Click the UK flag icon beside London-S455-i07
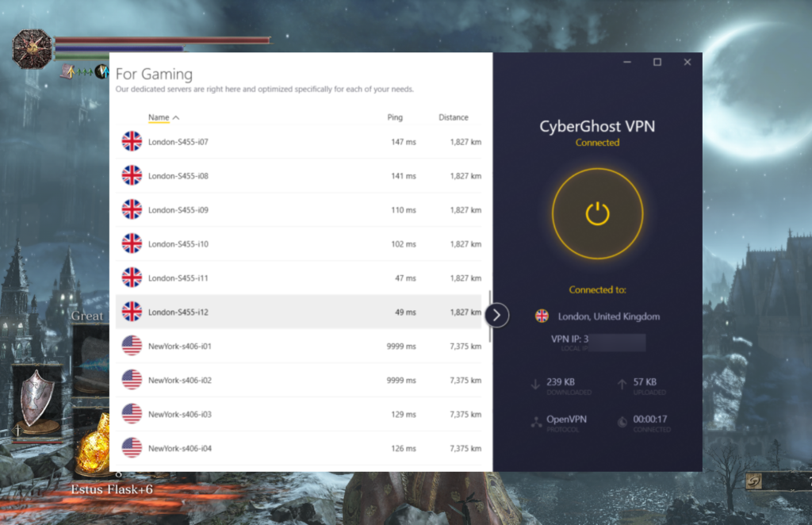The image size is (812, 525). pos(132,141)
